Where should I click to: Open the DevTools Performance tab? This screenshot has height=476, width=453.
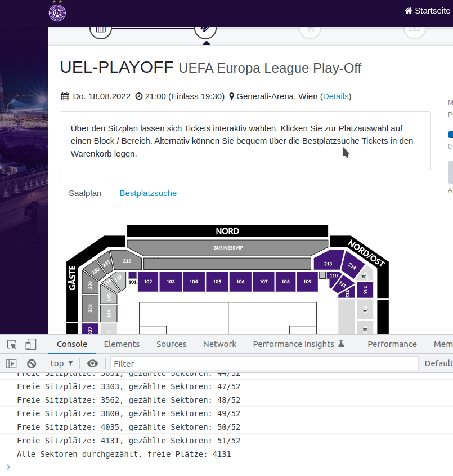click(x=392, y=344)
